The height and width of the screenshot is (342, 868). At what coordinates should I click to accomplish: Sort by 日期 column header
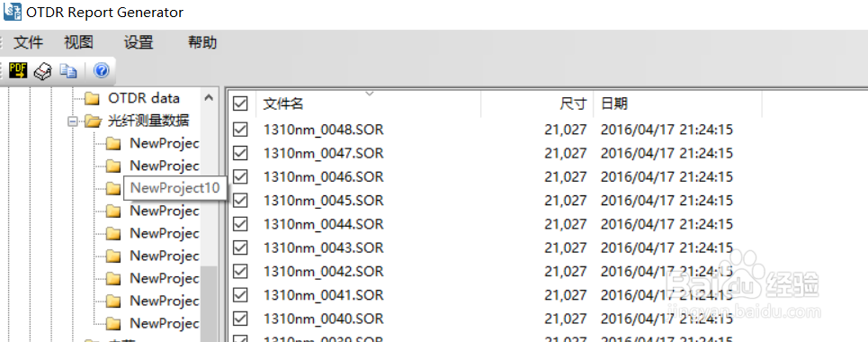tap(678, 103)
